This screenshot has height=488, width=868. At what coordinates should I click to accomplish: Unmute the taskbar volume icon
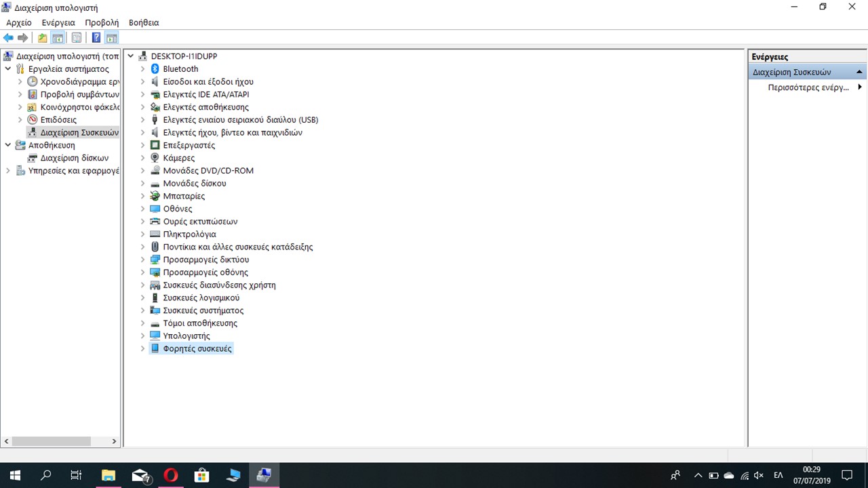click(759, 475)
